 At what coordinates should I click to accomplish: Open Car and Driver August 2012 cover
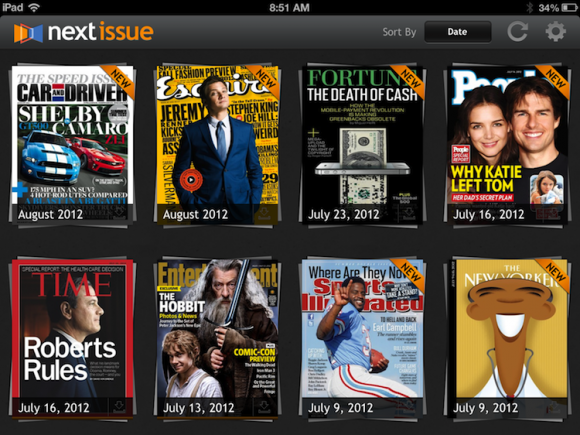pyautogui.click(x=72, y=145)
